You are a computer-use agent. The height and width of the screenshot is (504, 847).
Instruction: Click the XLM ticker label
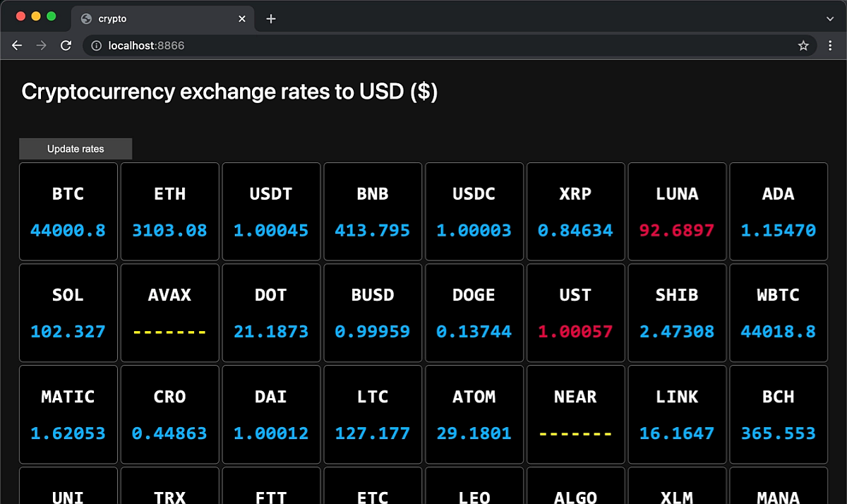coord(677,498)
